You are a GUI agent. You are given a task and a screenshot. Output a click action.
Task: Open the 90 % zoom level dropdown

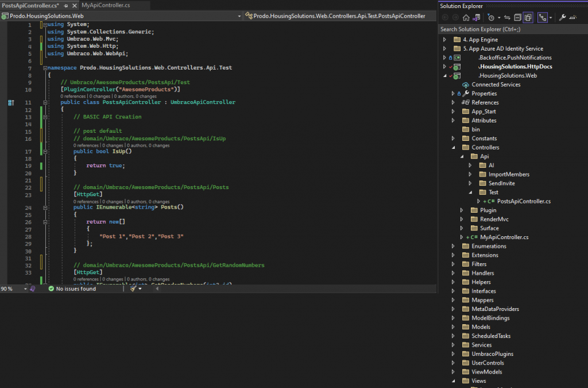click(25, 289)
